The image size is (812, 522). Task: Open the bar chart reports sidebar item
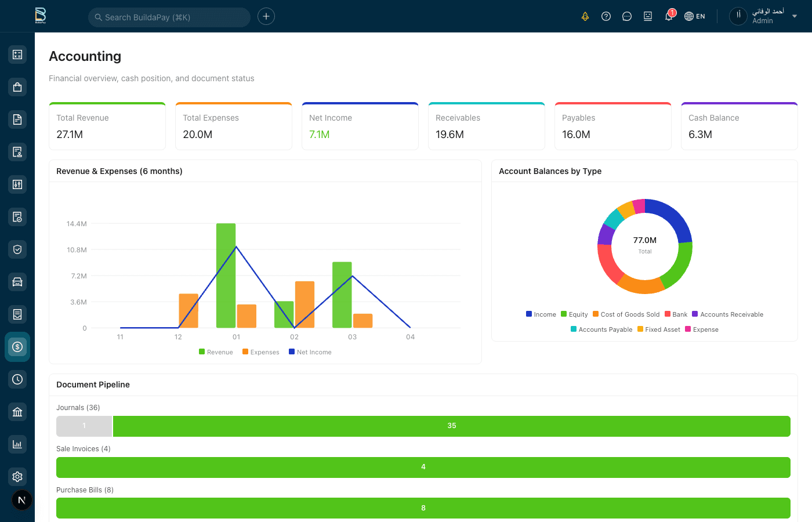coord(17,444)
